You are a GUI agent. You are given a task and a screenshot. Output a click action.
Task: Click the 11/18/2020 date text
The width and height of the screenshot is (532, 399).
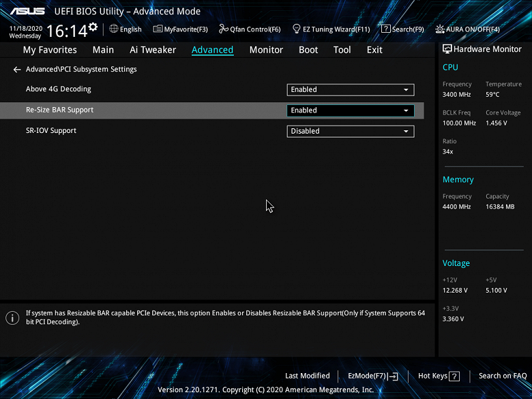click(x=26, y=29)
